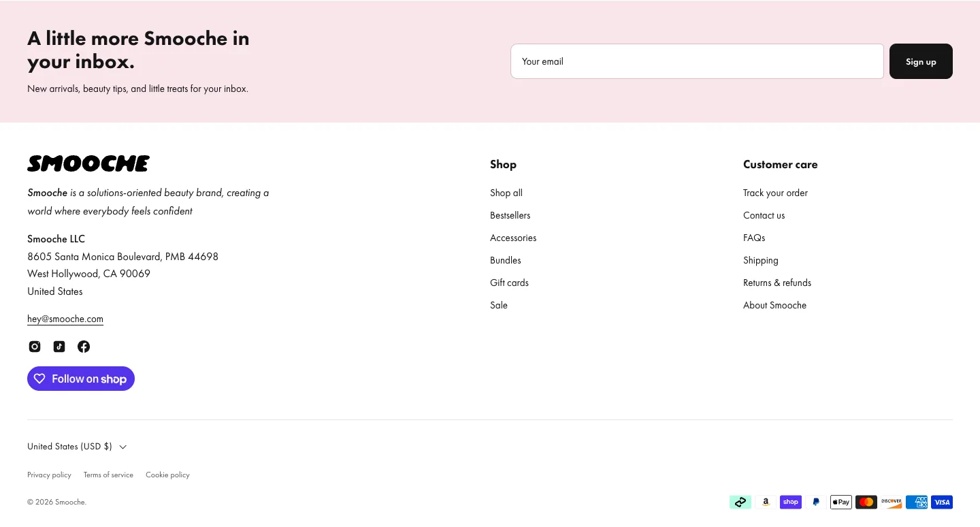
Task: Click the Shop Pay payment icon
Action: pyautogui.click(x=791, y=502)
